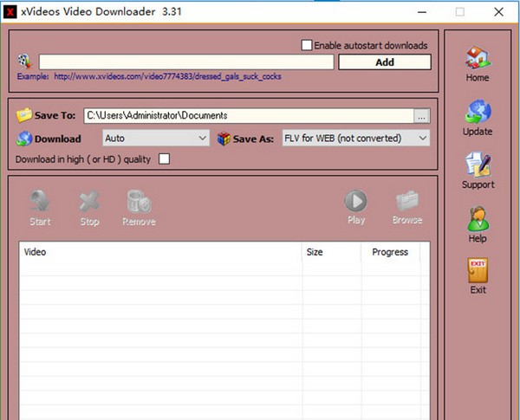Click the Add button

click(x=385, y=62)
